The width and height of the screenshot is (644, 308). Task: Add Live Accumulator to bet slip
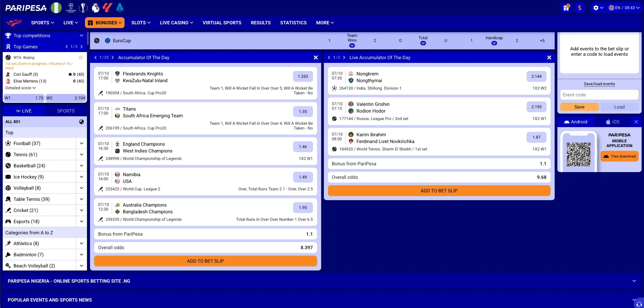pos(439,191)
